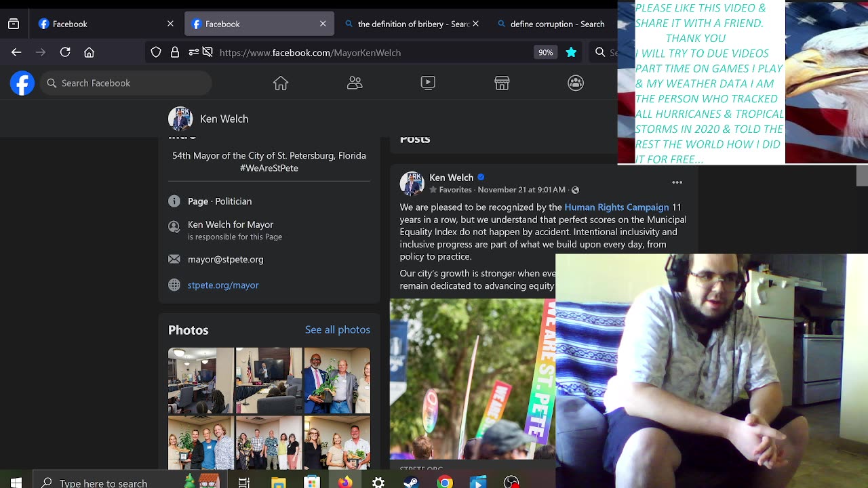The image size is (868, 488).
Task: Click the Facebook logo
Action: pos(22,83)
